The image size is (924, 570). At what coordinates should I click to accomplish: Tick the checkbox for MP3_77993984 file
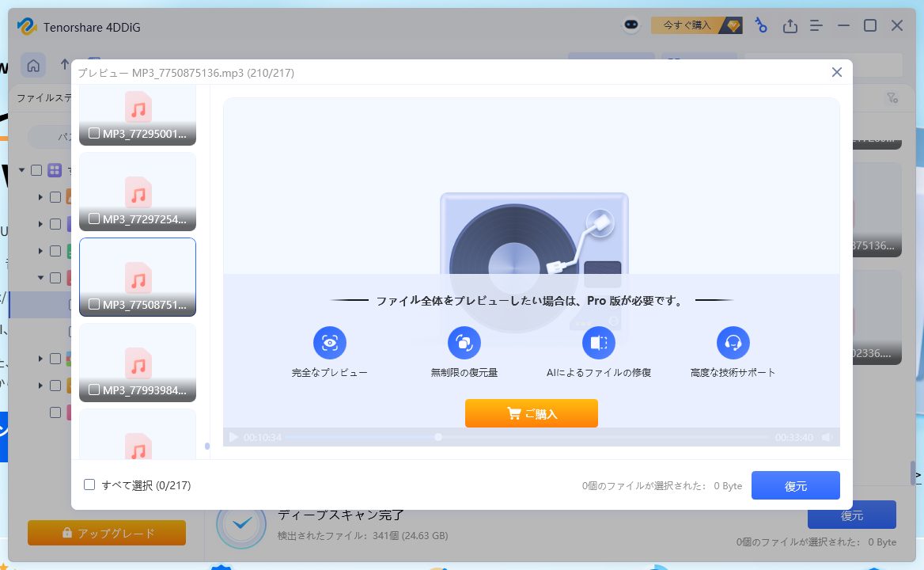click(94, 389)
